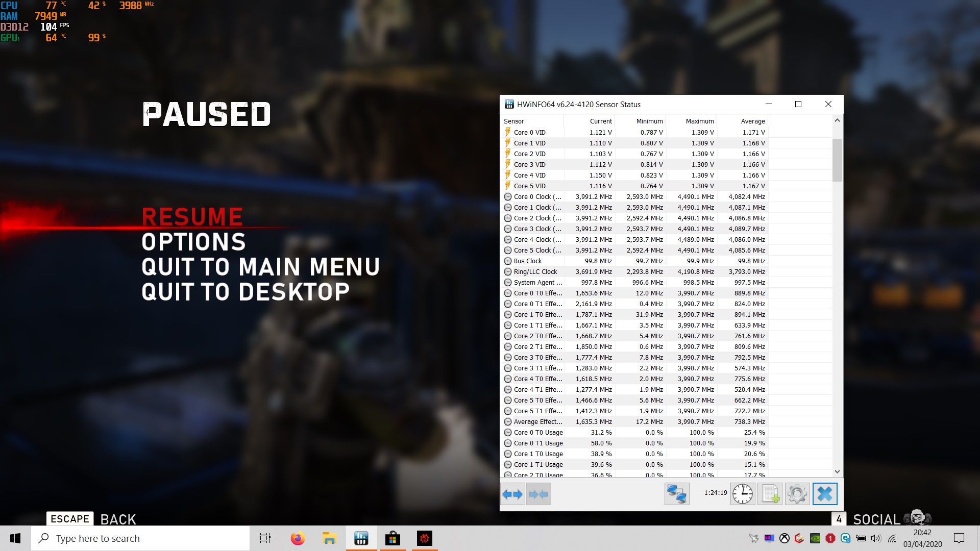Screen dimensions: 980x551
Task: Click the start logging sheet icon
Action: pyautogui.click(x=770, y=494)
